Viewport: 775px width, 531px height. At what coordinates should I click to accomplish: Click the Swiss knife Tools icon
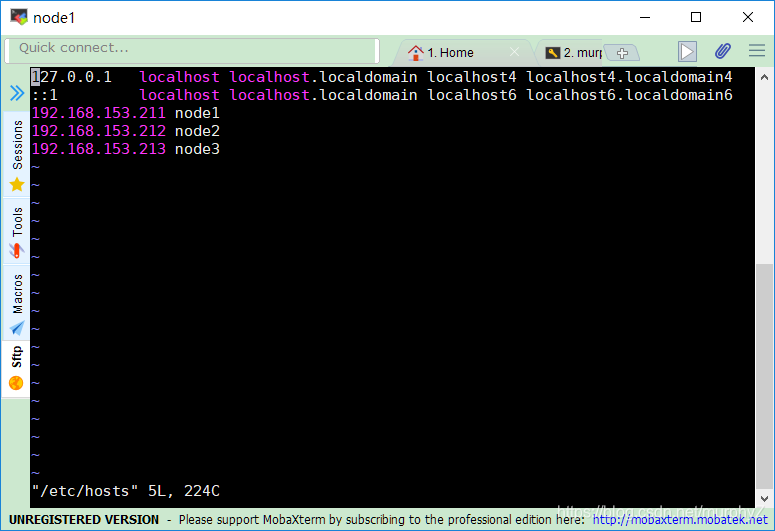[x=17, y=251]
